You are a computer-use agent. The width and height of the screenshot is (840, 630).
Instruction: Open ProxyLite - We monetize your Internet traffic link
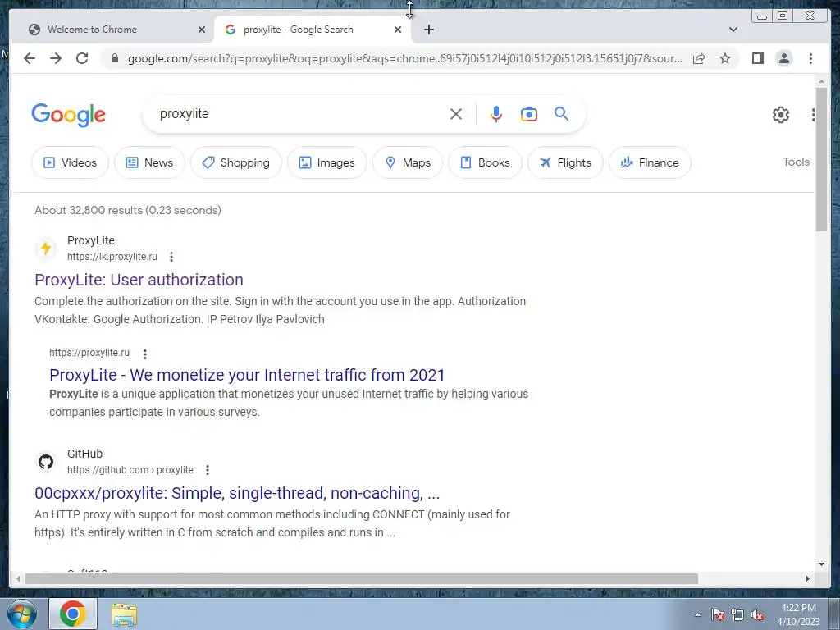[247, 375]
